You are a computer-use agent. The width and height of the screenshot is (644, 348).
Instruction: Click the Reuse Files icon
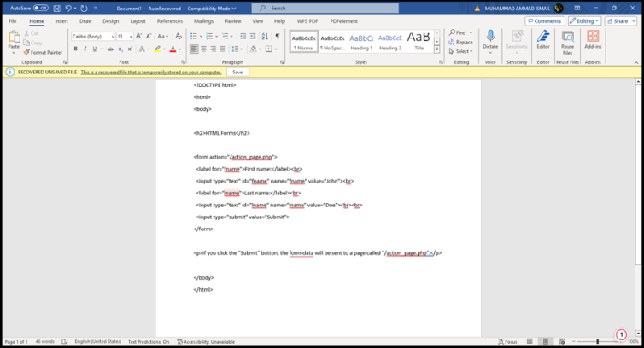pyautogui.click(x=568, y=36)
